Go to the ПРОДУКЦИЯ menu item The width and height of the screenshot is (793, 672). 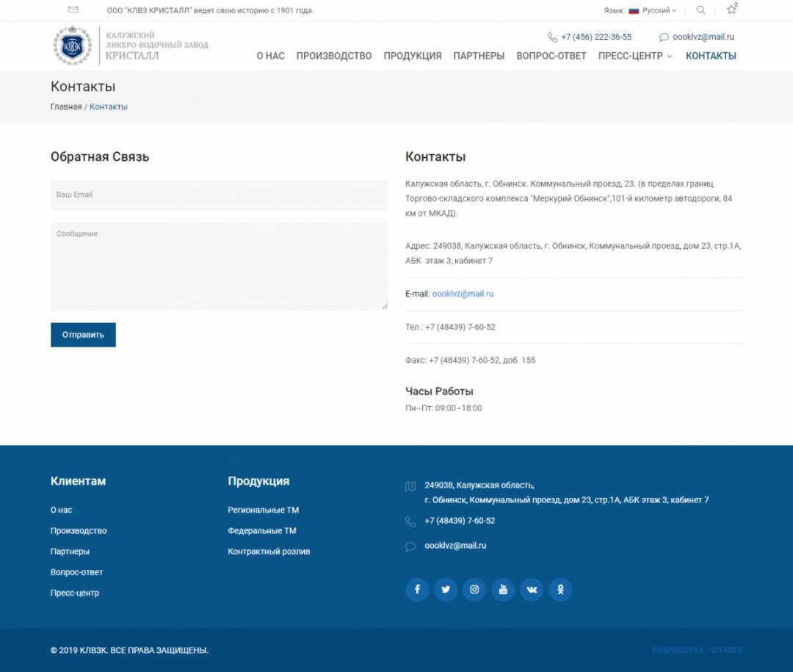[x=413, y=56]
